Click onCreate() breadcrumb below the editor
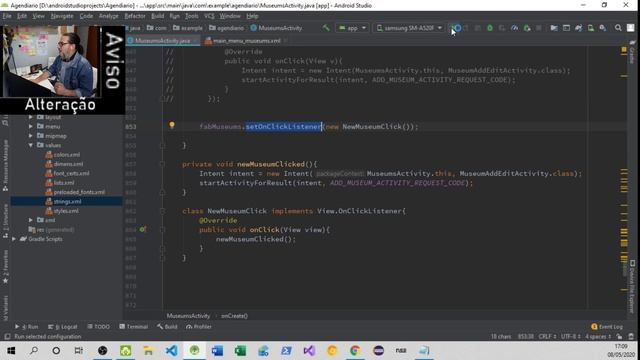 pyautogui.click(x=234, y=316)
